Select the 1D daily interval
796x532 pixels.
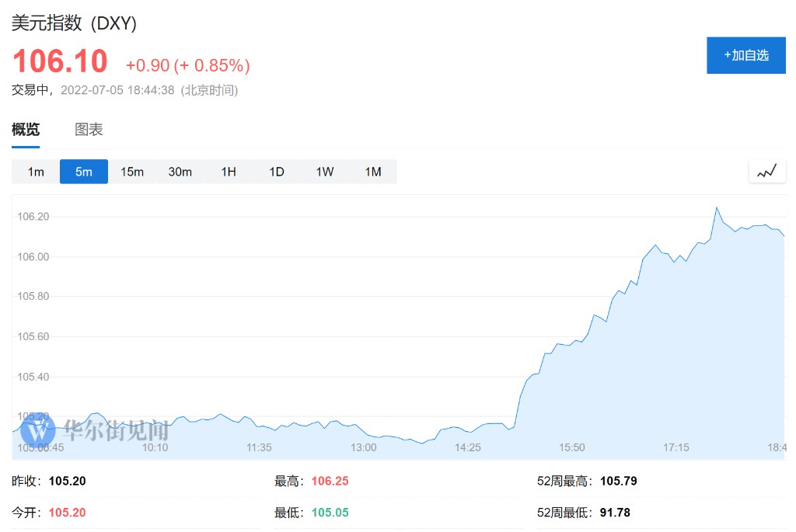[277, 172]
